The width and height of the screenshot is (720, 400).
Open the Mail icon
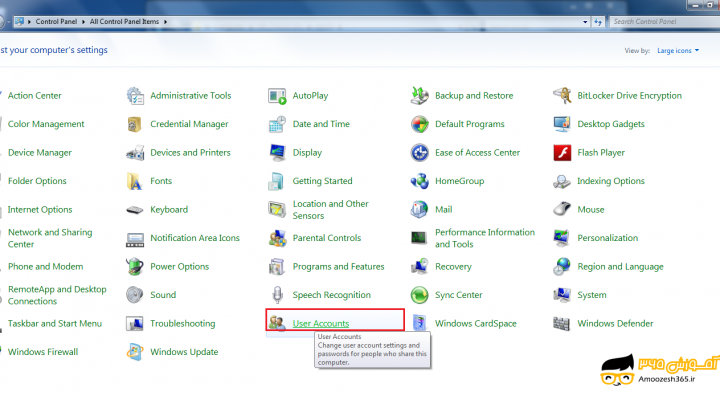tap(420, 209)
